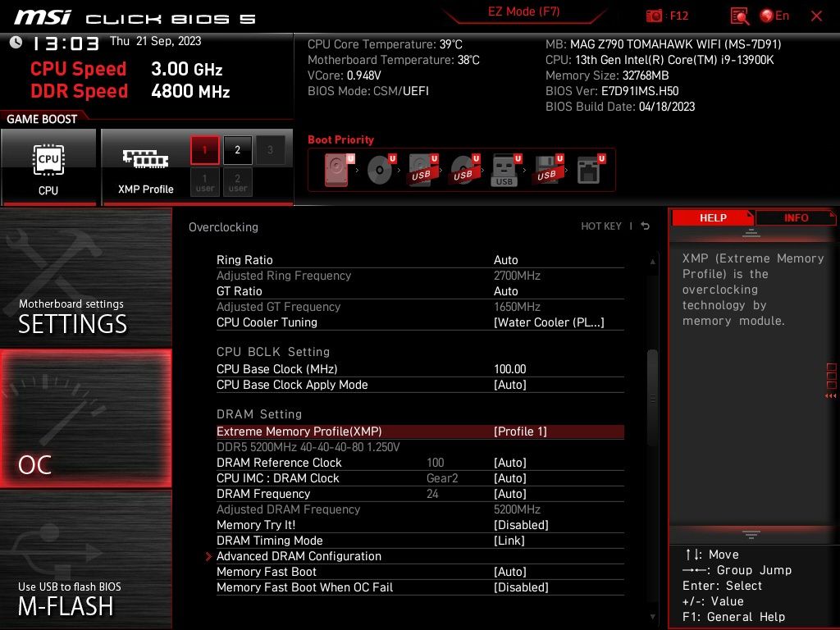Select the USB CD-ROM boot device icon
The height and width of the screenshot is (630, 840).
point(464,170)
